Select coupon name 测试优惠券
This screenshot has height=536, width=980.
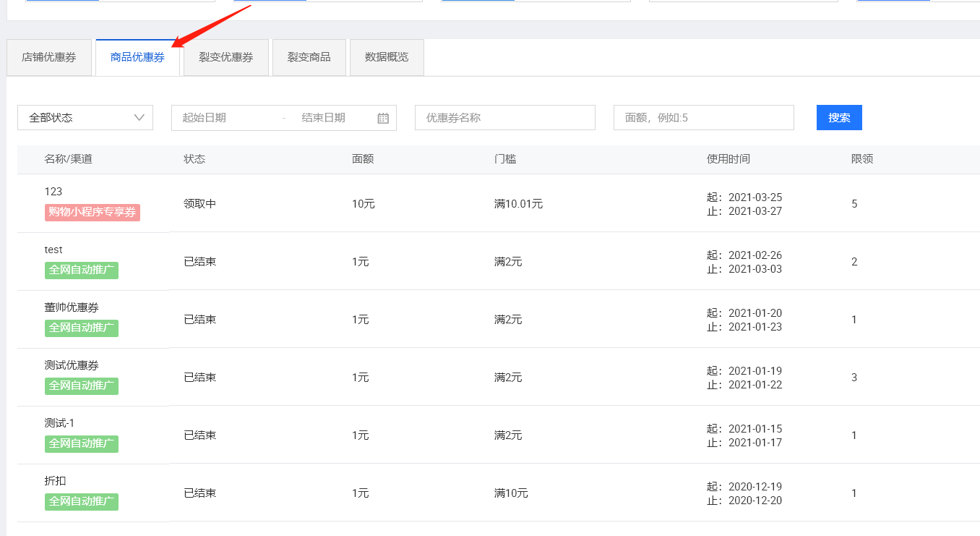click(x=72, y=365)
